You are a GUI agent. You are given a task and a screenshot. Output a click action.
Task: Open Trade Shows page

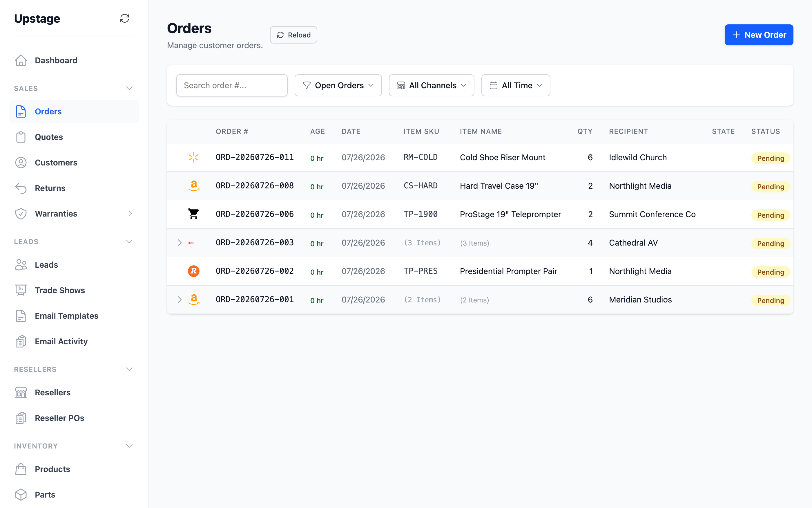74,290
